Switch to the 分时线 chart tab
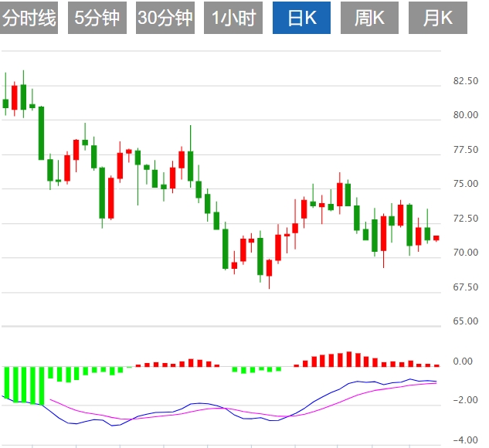The width and height of the screenshot is (489, 448). (29, 18)
